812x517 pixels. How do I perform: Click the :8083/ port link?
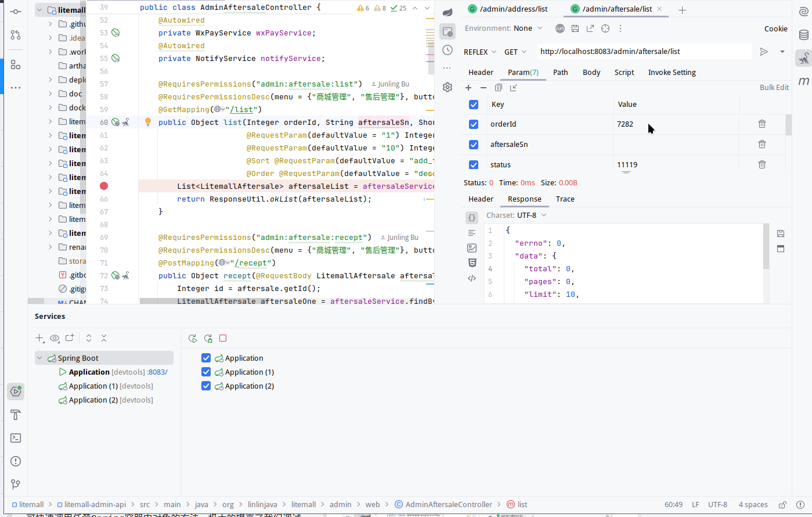(157, 372)
